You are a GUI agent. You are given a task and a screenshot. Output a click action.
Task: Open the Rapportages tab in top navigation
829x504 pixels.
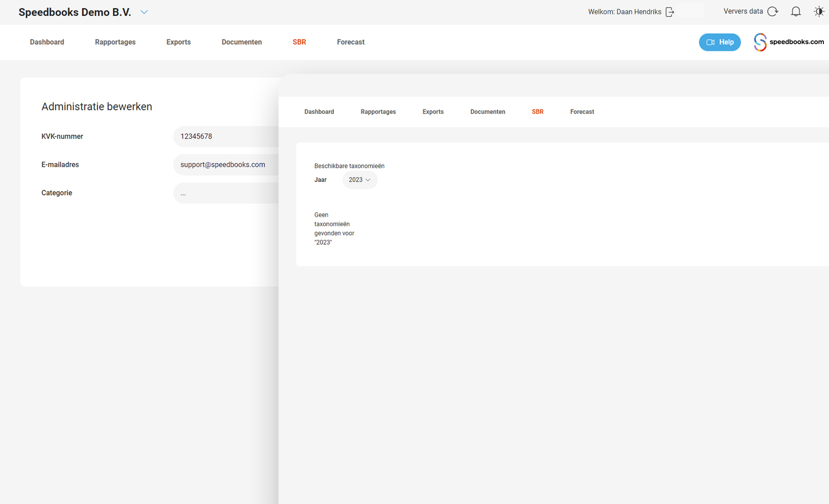115,42
